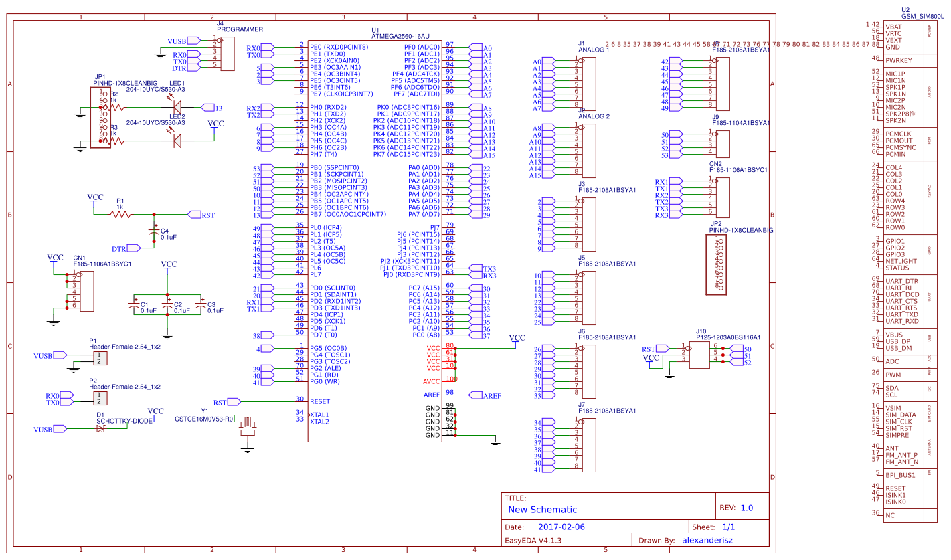Click the VBUS pin on SIM800L
The image size is (951, 560).
(894, 335)
